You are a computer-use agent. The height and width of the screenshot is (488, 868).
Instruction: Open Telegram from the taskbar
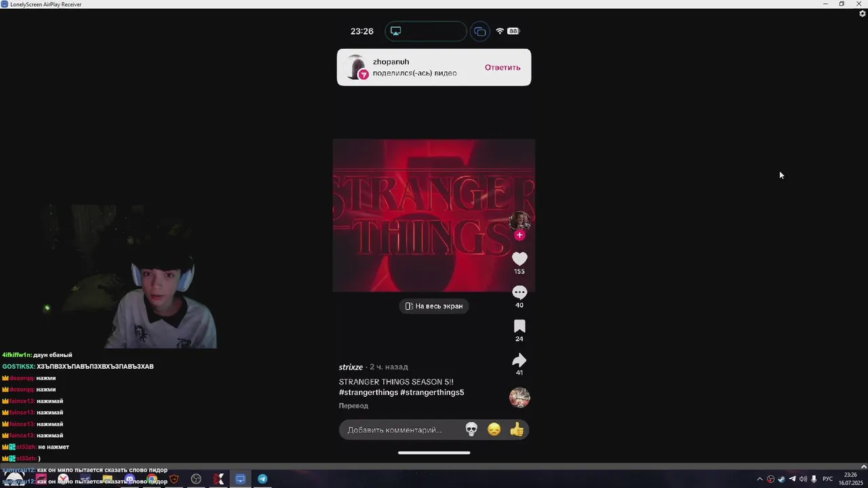click(262, 479)
